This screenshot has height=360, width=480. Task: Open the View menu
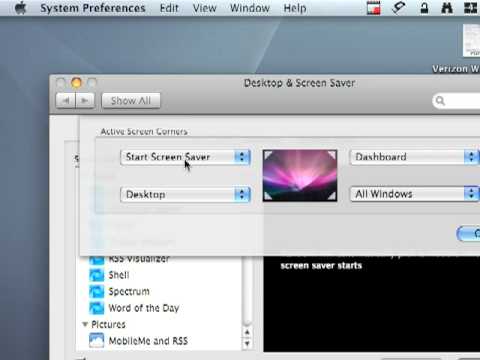204,8
